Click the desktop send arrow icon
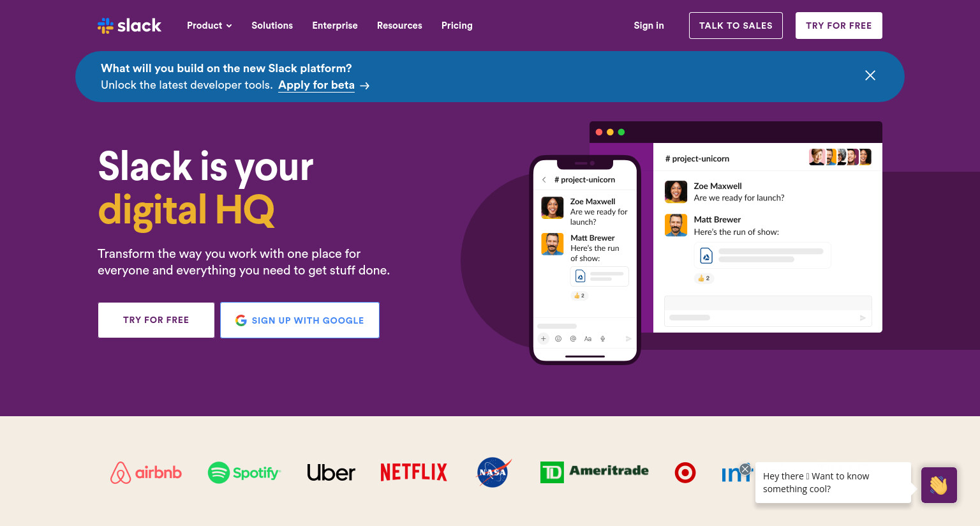The image size is (980, 526). [x=863, y=318]
